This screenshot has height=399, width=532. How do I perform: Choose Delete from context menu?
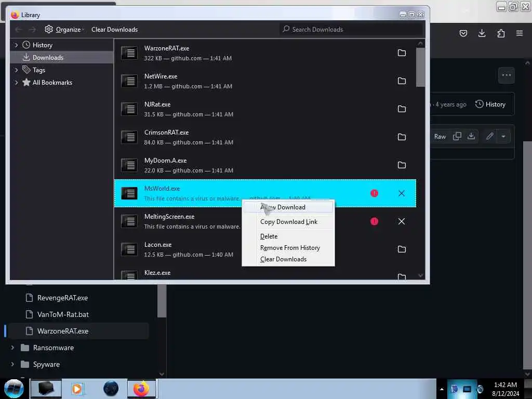click(x=288, y=236)
